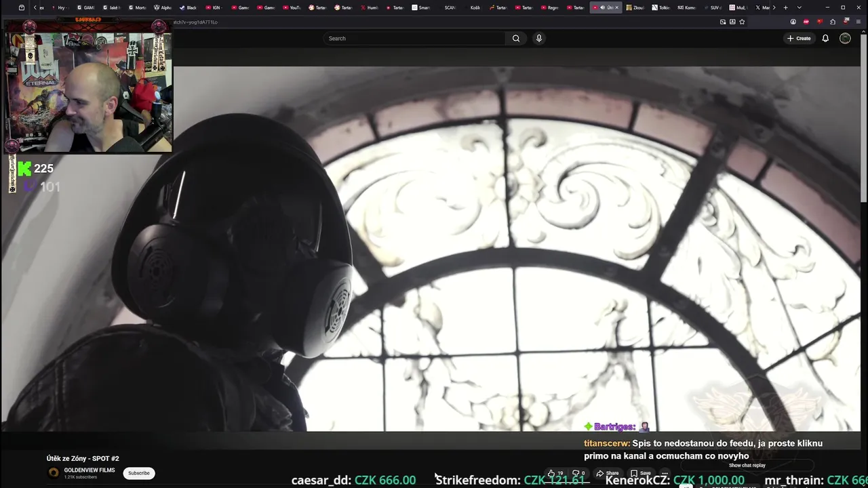Switch to the SCAN tab
Image resolution: width=868 pixels, height=488 pixels.
pyautogui.click(x=447, y=7)
